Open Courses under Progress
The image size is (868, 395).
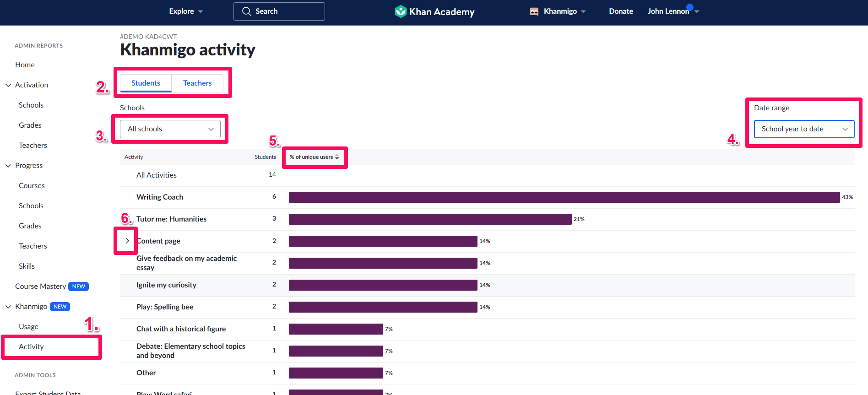32,186
